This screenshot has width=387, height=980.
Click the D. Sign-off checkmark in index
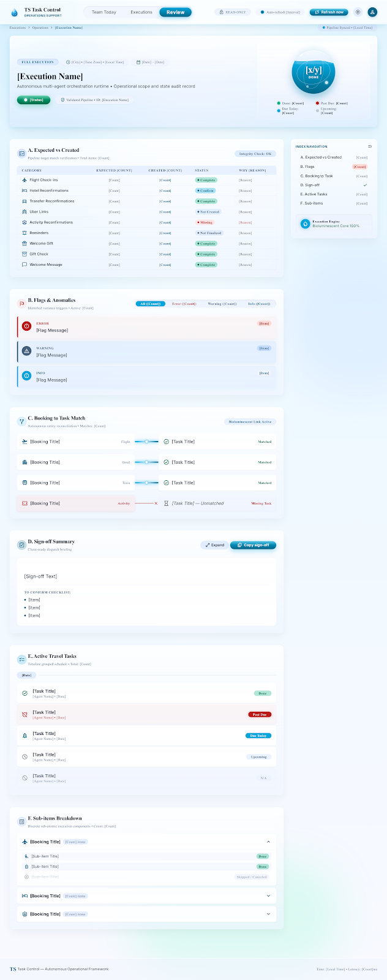pyautogui.click(x=365, y=185)
